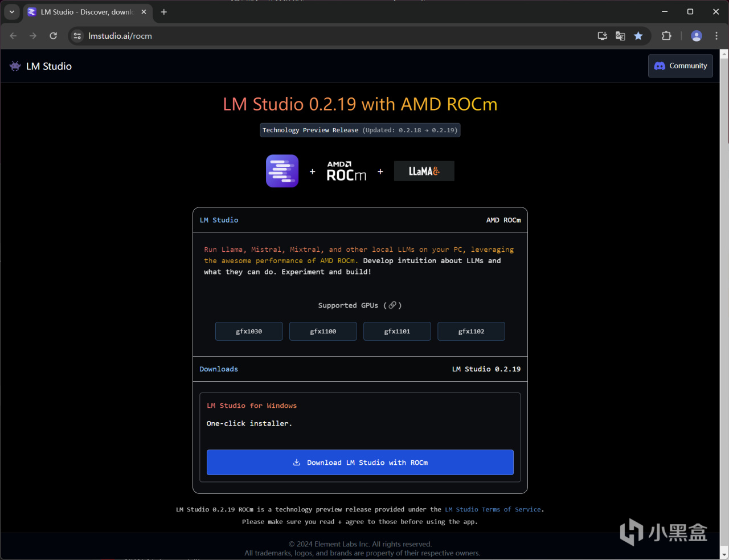Open the Extensions puzzle icon

click(x=666, y=36)
